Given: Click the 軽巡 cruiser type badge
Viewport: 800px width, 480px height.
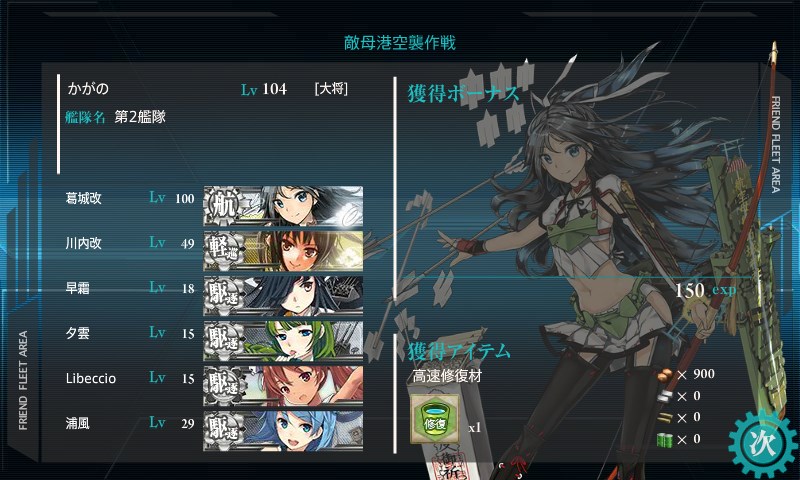Looking at the screenshot, I should pyautogui.click(x=224, y=251).
